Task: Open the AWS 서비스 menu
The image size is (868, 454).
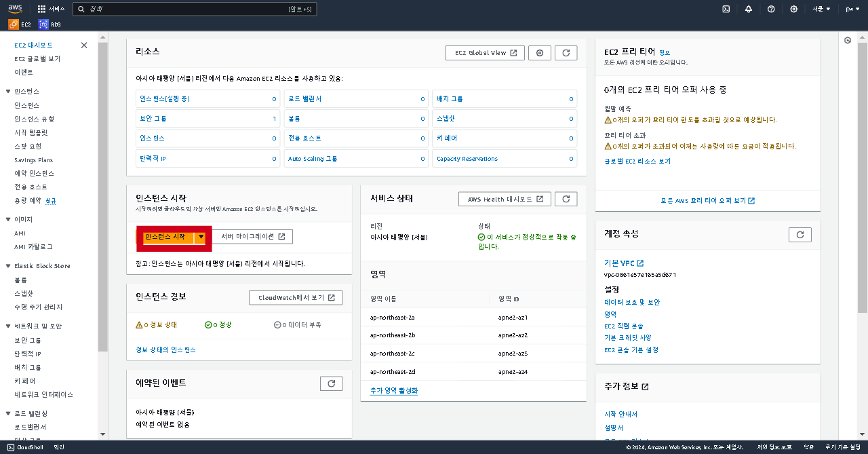Action: (x=52, y=9)
